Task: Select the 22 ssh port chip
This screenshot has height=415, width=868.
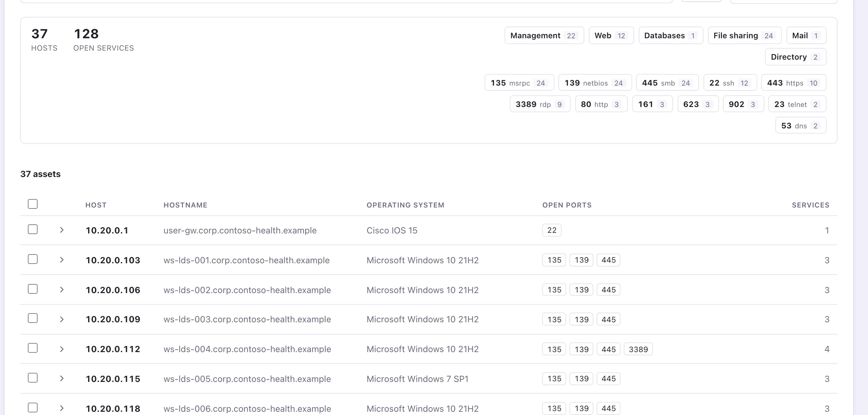Action: (x=730, y=83)
